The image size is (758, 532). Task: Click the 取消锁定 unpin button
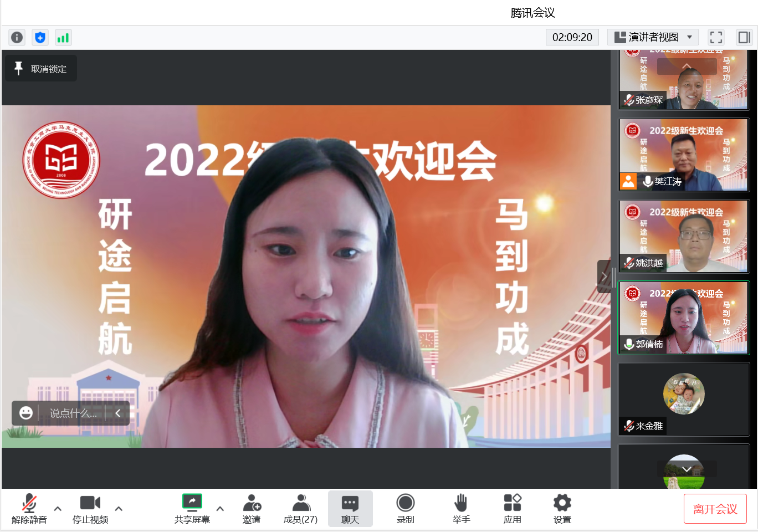(x=41, y=69)
